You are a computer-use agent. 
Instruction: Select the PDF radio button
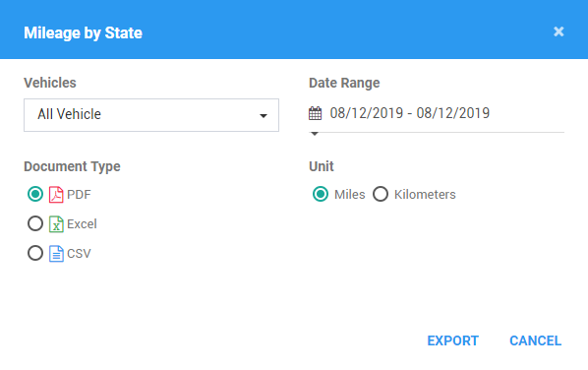(35, 195)
